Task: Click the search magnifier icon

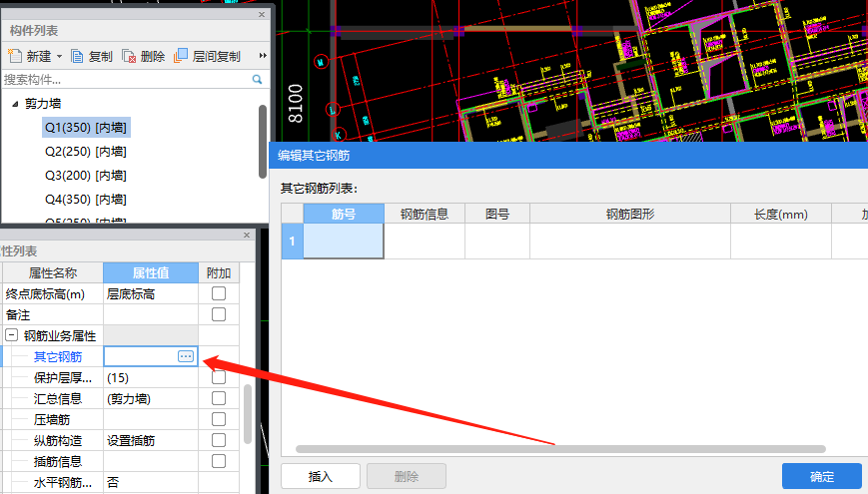Action: pyautogui.click(x=257, y=79)
